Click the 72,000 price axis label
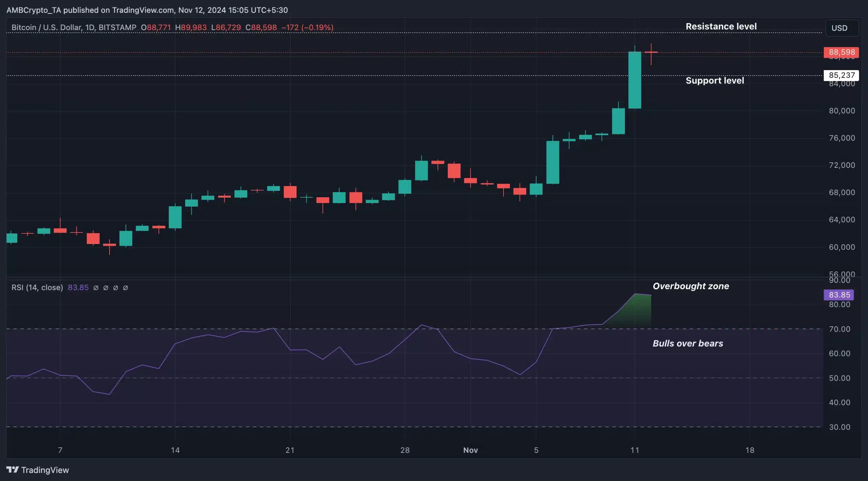Screen dimensions: 868x481 842,165
